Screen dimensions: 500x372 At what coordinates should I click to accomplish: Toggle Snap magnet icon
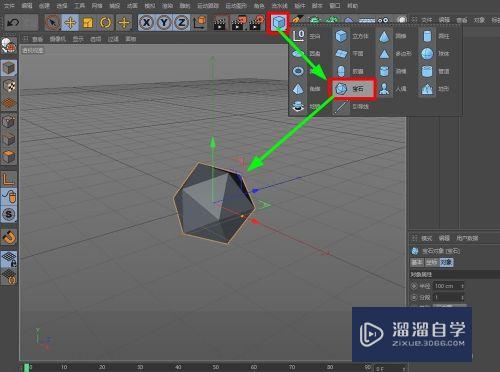click(9, 237)
